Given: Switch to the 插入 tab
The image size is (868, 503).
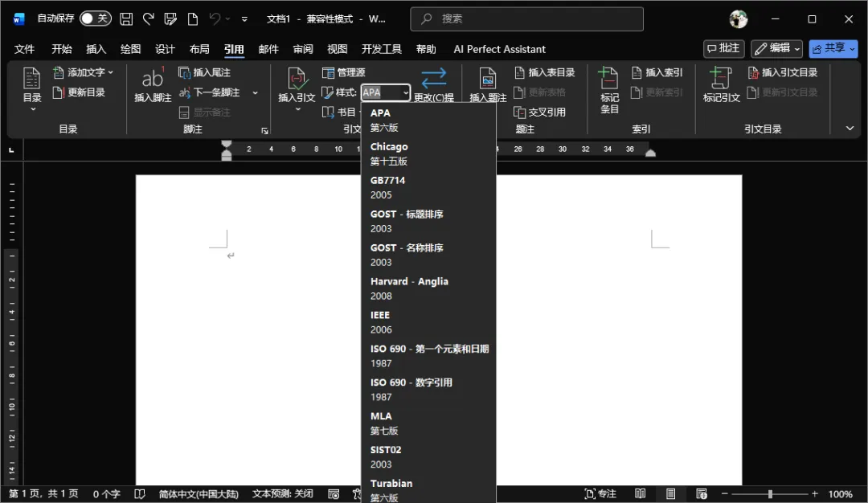Looking at the screenshot, I should click(x=96, y=49).
